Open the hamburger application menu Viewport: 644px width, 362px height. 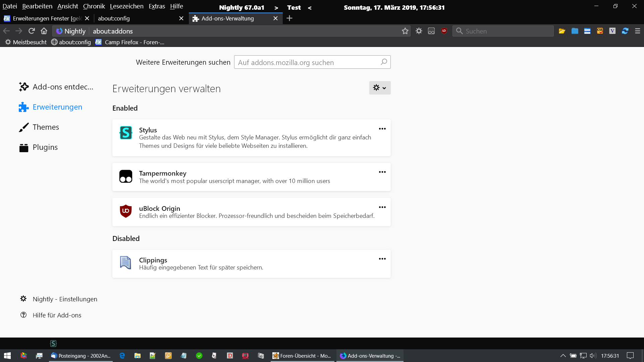pyautogui.click(x=638, y=31)
